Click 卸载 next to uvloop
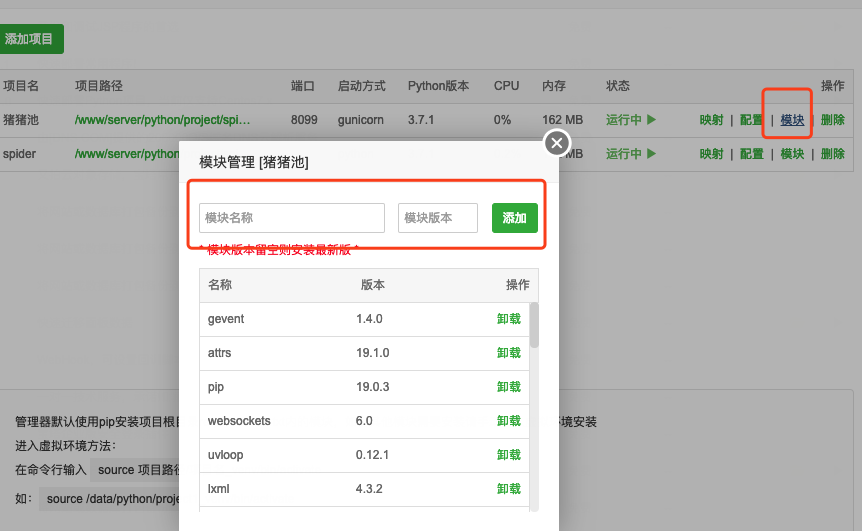862x531 pixels. click(508, 455)
